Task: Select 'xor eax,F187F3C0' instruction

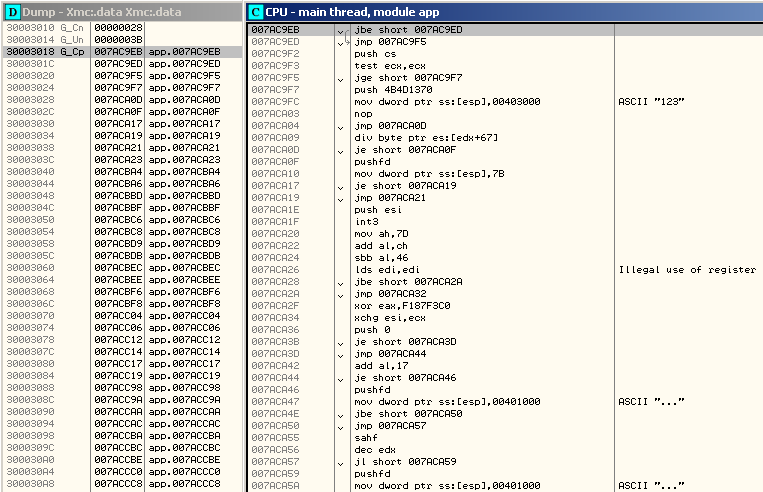Action: coord(397,305)
